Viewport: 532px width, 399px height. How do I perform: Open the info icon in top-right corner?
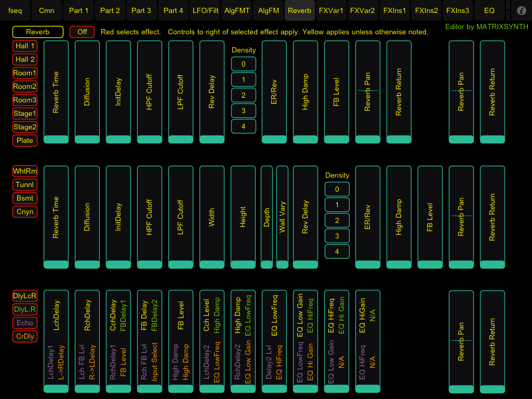(522, 10)
